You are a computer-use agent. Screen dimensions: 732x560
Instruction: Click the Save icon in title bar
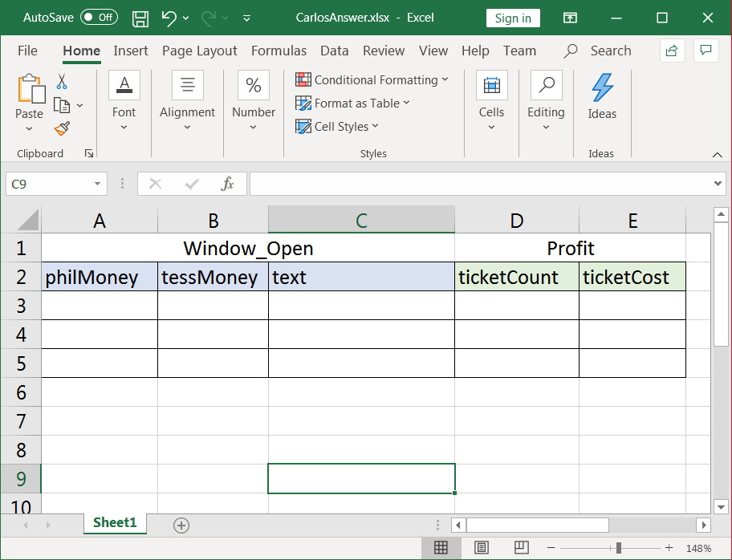tap(140, 18)
